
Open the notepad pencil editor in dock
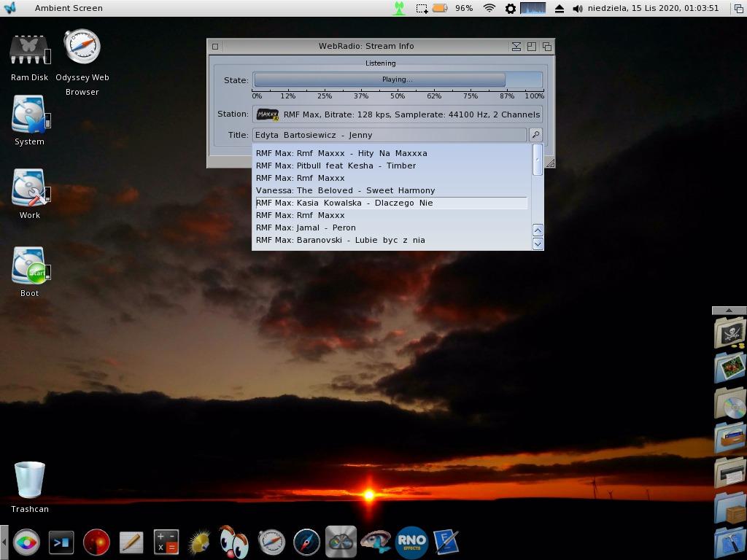(x=131, y=542)
